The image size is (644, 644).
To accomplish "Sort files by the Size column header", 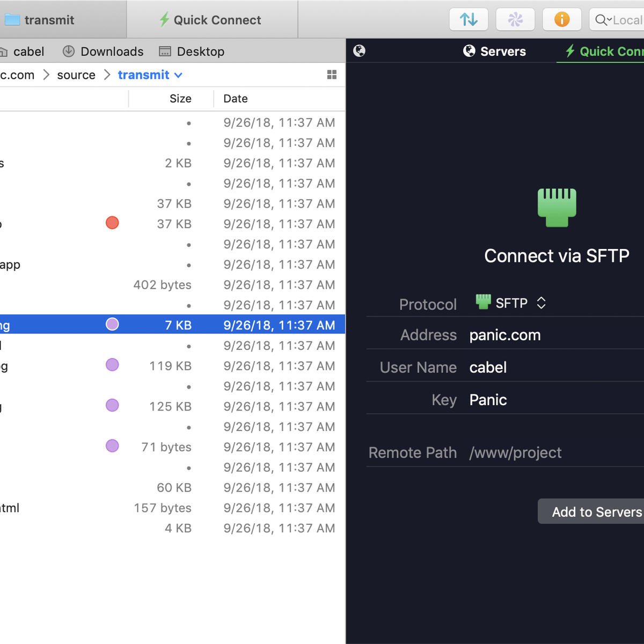I will point(180,99).
